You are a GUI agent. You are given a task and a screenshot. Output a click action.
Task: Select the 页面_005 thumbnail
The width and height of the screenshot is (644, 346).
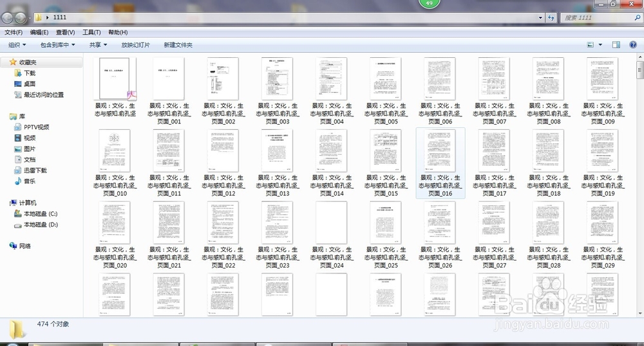386,78
